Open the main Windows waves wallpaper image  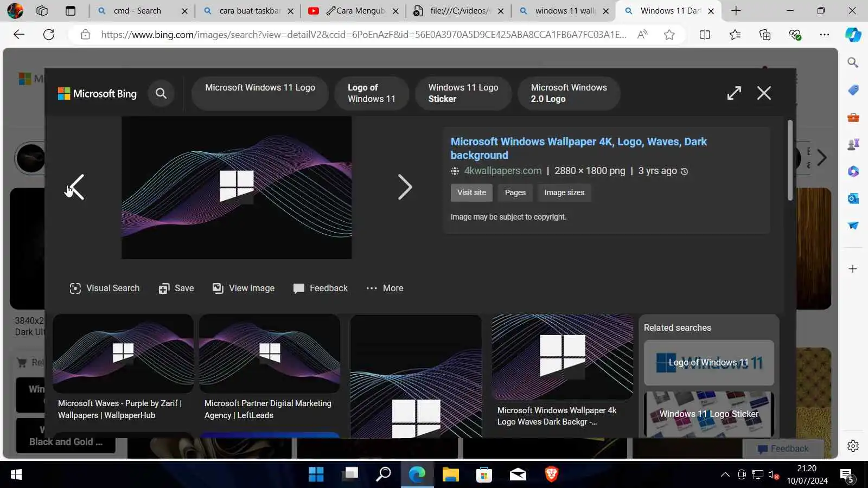click(x=237, y=188)
